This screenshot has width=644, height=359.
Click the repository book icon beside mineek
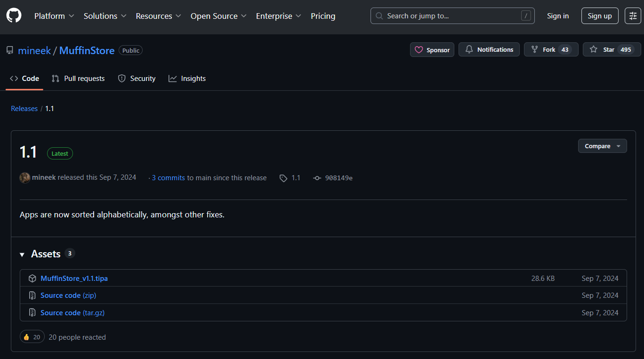click(x=10, y=50)
